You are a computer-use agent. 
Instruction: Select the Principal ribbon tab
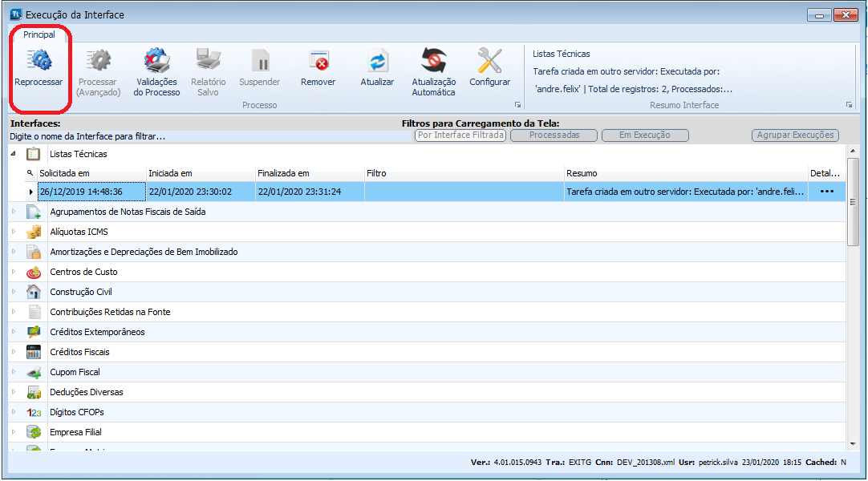pos(39,34)
